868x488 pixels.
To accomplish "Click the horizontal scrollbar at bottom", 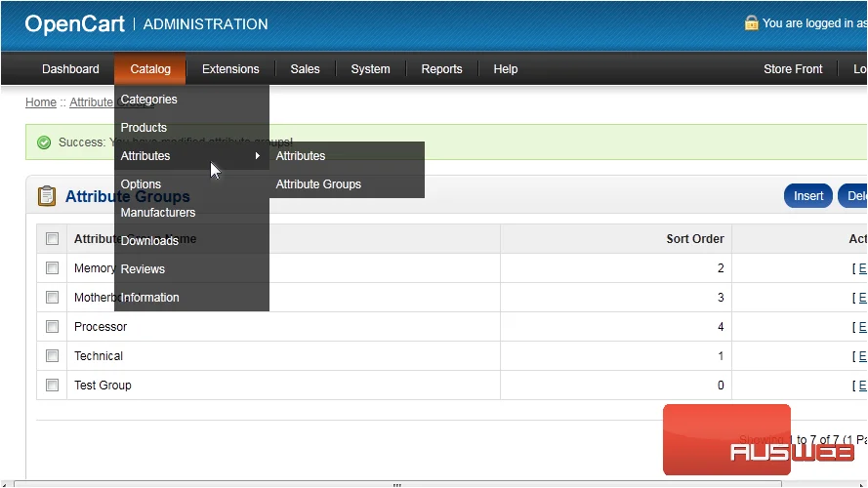I will click(397, 484).
